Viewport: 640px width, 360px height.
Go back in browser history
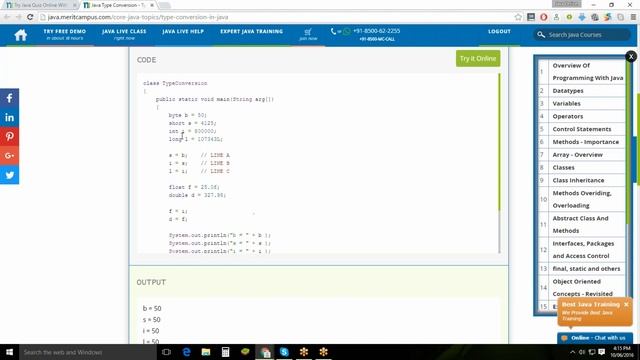click(x=7, y=17)
